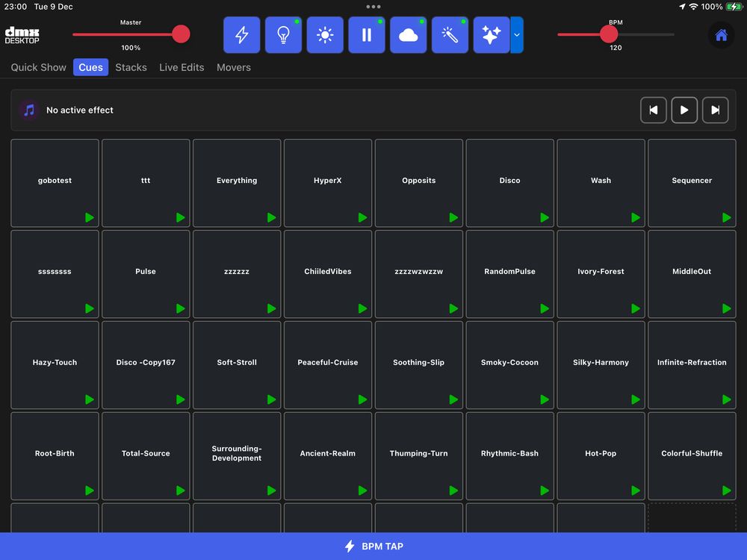Play the HyperX cue
This screenshot has width=747, height=560.
[x=362, y=217]
